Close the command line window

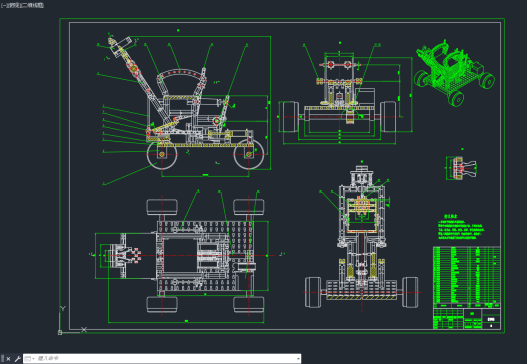point(8,359)
